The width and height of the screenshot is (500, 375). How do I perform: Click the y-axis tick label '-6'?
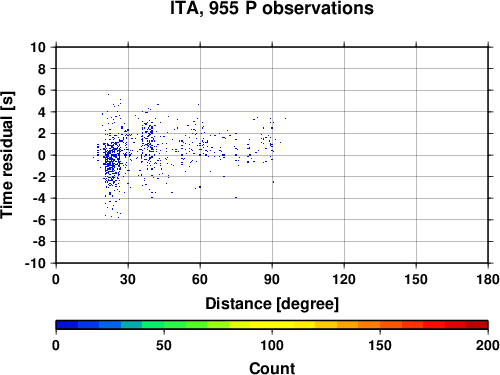[x=39, y=220]
